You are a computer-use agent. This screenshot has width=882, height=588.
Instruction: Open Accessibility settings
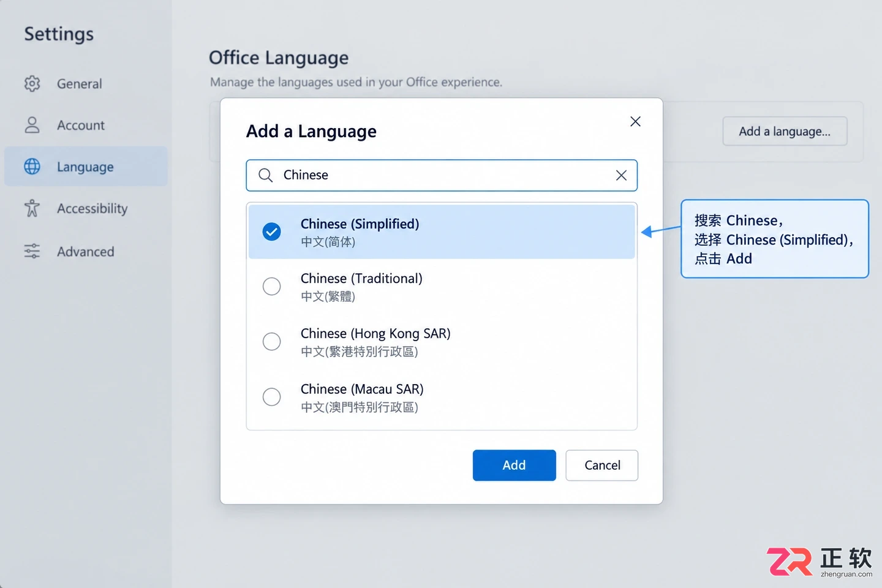[x=86, y=208]
